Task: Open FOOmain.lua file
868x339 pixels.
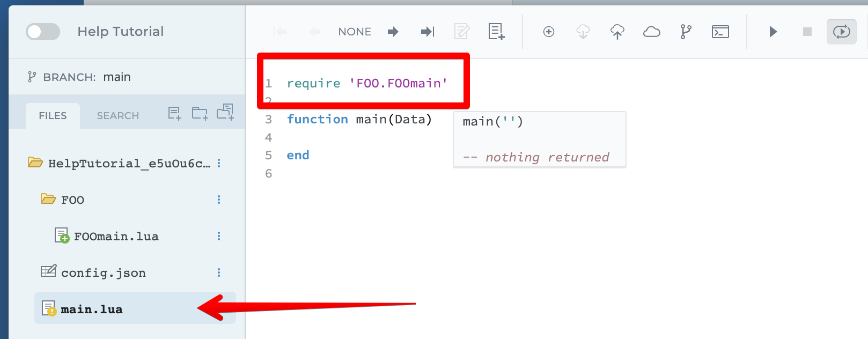Action: 116,237
